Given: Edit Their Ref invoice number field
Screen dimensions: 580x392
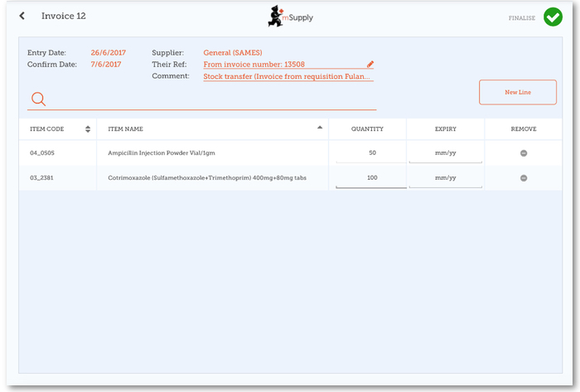Looking at the screenshot, I should click(282, 64).
